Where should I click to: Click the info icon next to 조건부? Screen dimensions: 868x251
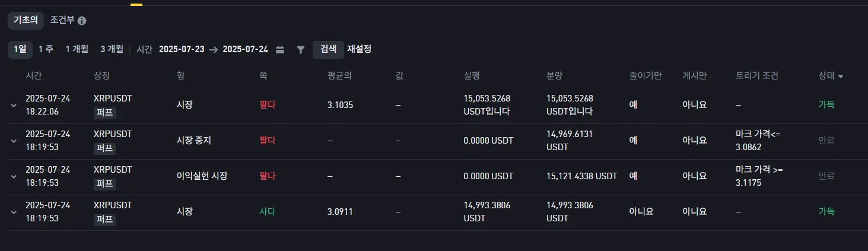coord(82,21)
